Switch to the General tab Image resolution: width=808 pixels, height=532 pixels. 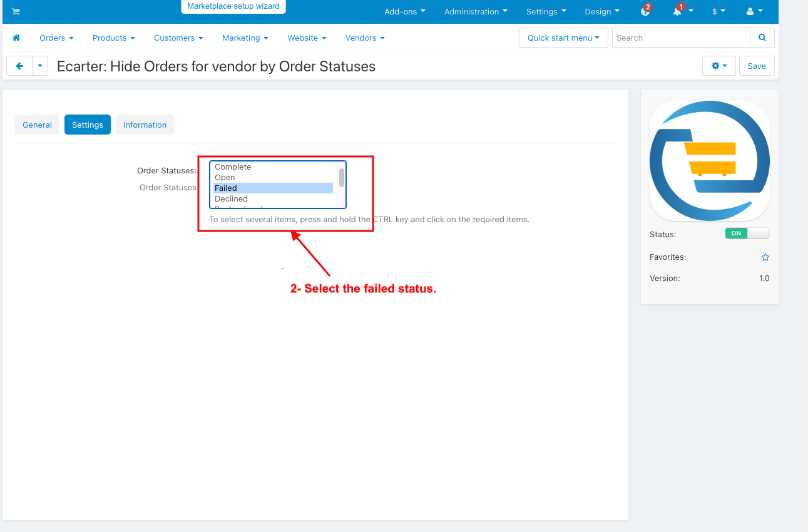coord(37,125)
